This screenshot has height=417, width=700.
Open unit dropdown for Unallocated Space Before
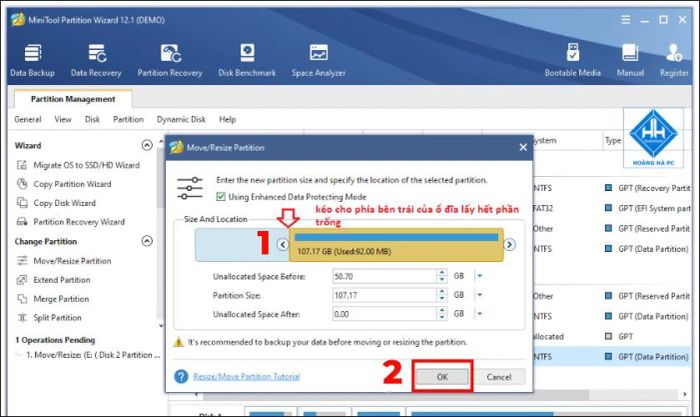coord(479,276)
